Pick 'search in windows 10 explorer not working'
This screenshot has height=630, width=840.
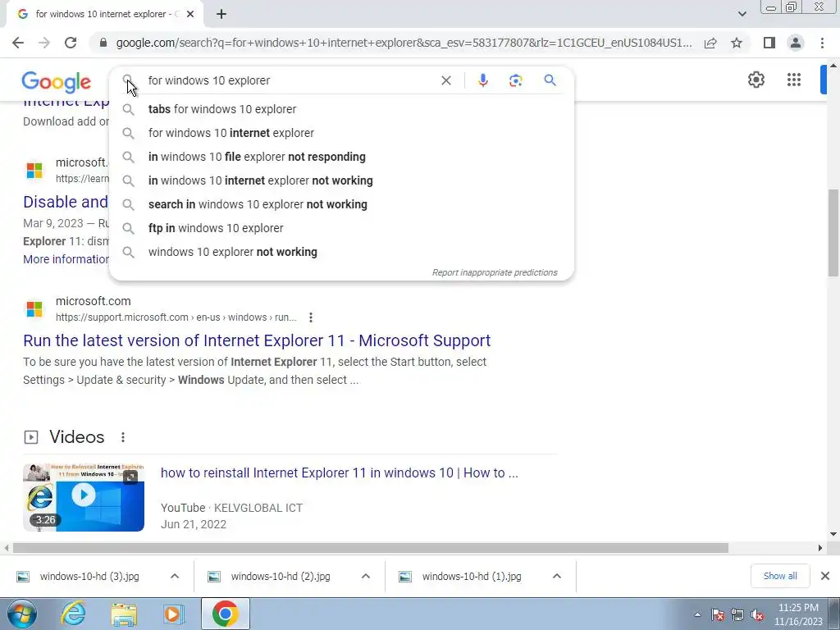[341, 204]
